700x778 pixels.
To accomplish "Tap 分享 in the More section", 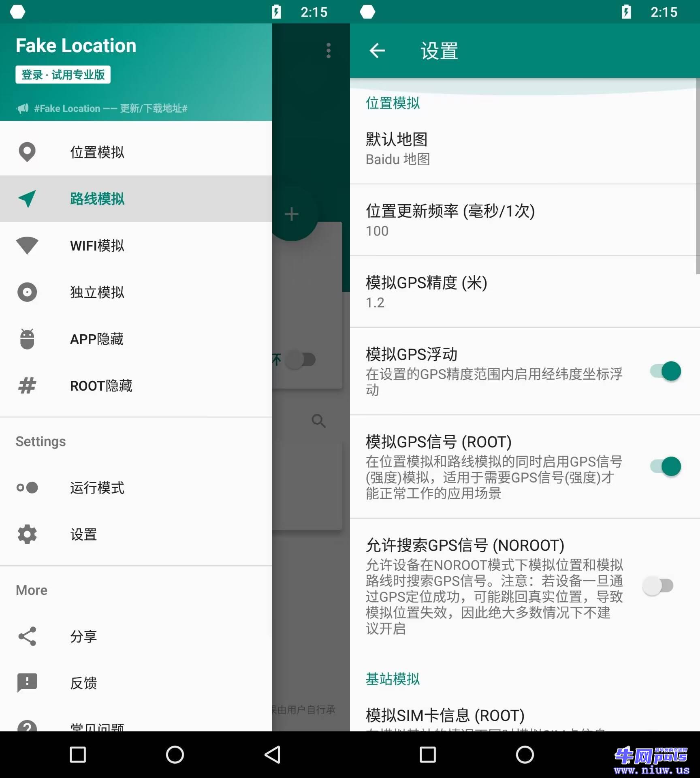I will pos(136,636).
